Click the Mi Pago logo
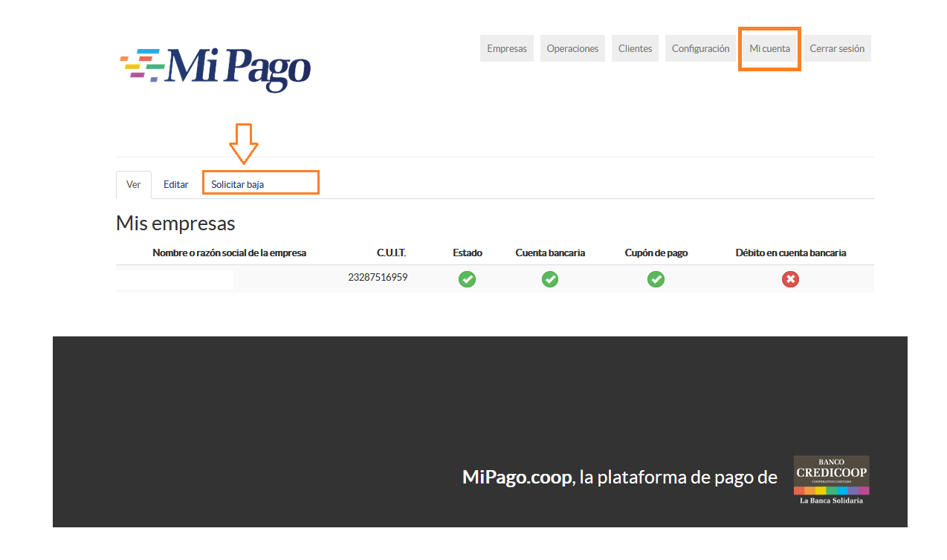The height and width of the screenshot is (560, 947). 215,69
